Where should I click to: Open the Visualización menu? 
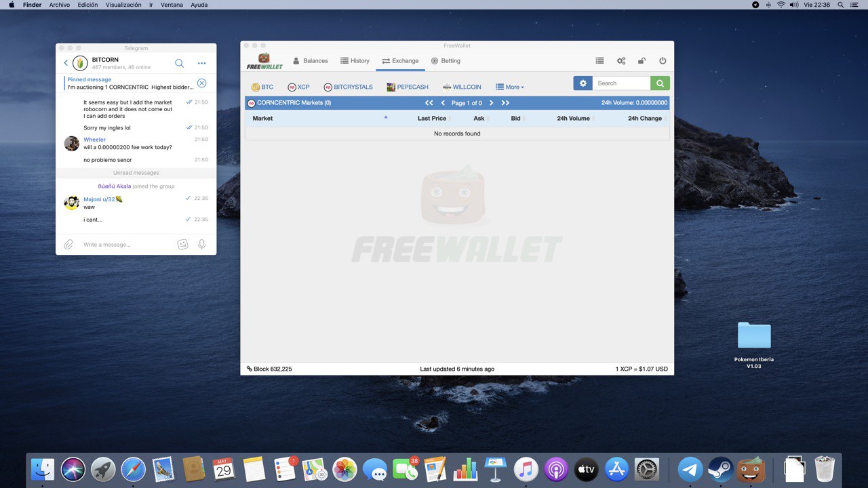coord(123,5)
